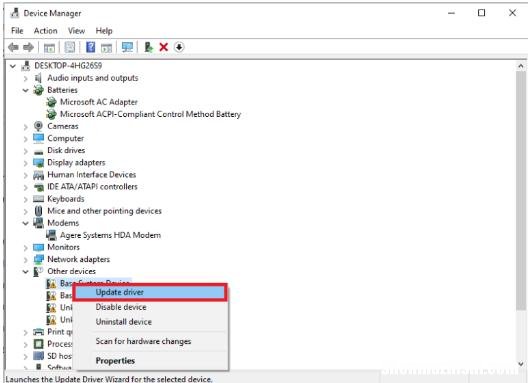
Task: Collapse the Batteries category
Action: [25, 90]
